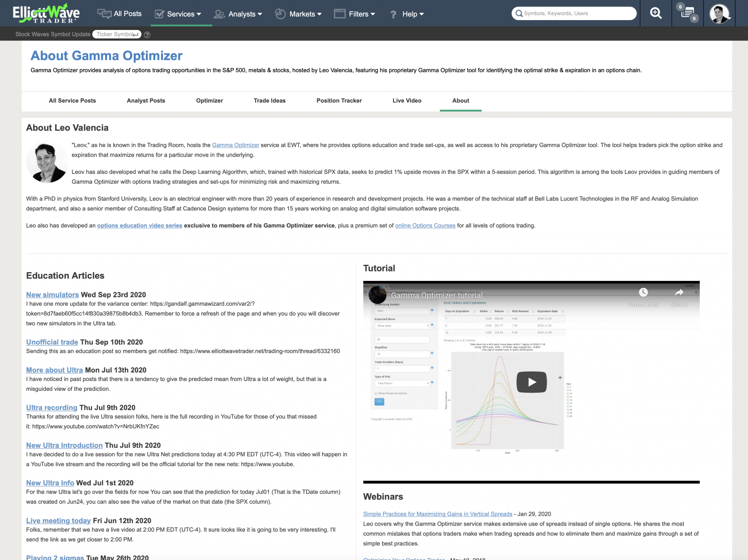Open the online Options Courses link
The image size is (748, 560).
425,226
